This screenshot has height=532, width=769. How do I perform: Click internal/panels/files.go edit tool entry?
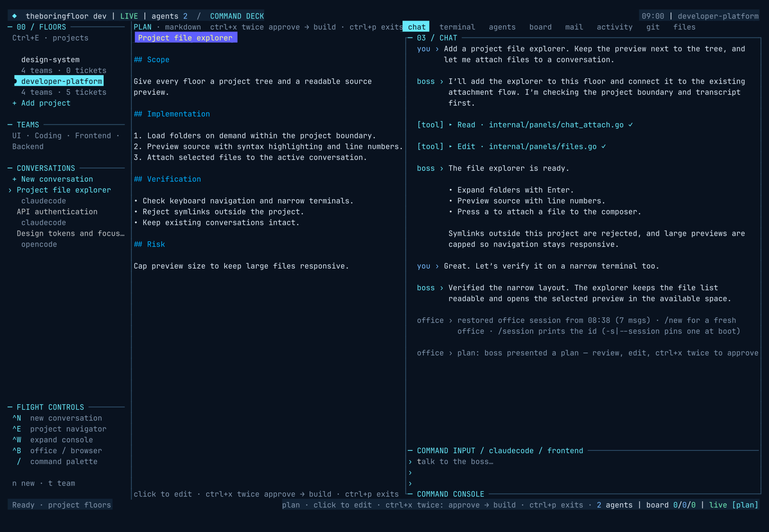(x=511, y=146)
